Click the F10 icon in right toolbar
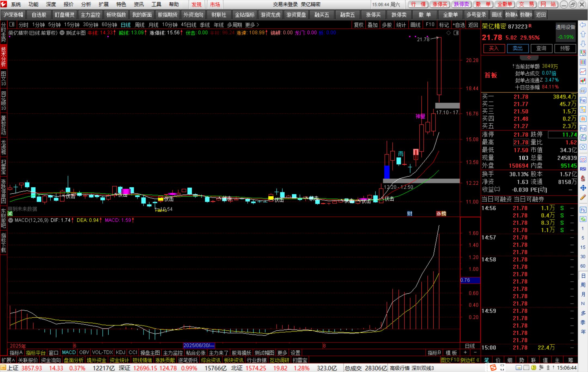Screen dimensions: 588x372 click(583, 100)
